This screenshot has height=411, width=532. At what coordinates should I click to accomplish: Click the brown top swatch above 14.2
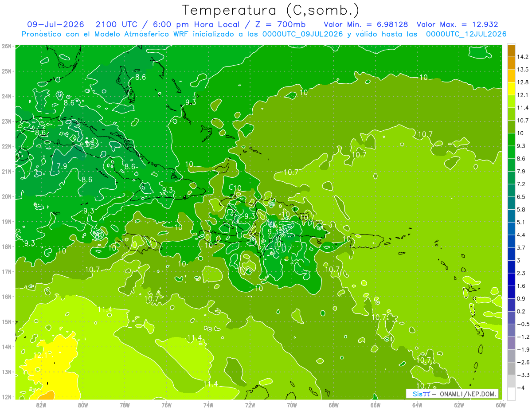click(511, 51)
